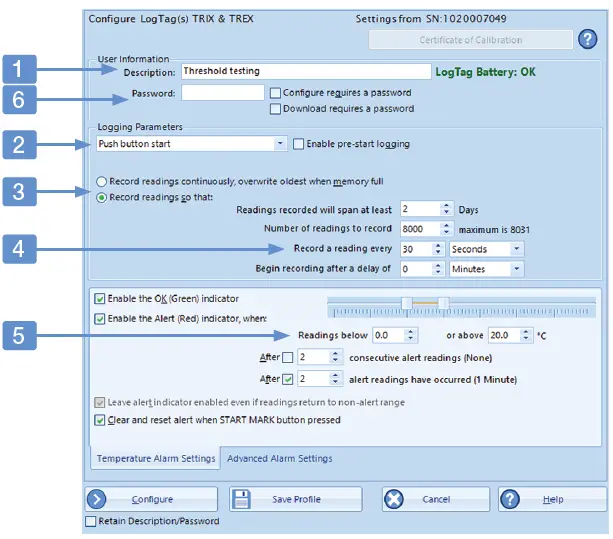Increase consecutive alert readings count
The image size is (613, 539).
335,354
